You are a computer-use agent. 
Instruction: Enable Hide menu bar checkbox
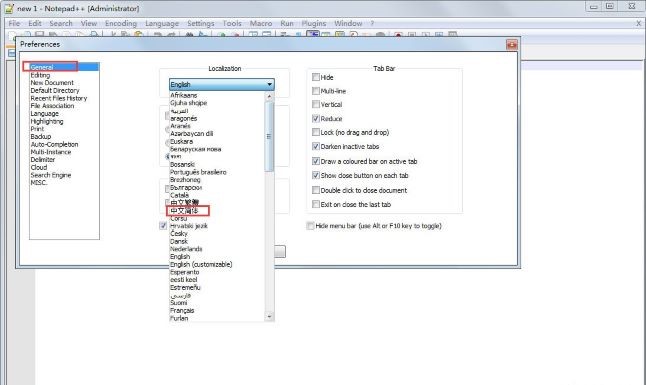pos(310,225)
